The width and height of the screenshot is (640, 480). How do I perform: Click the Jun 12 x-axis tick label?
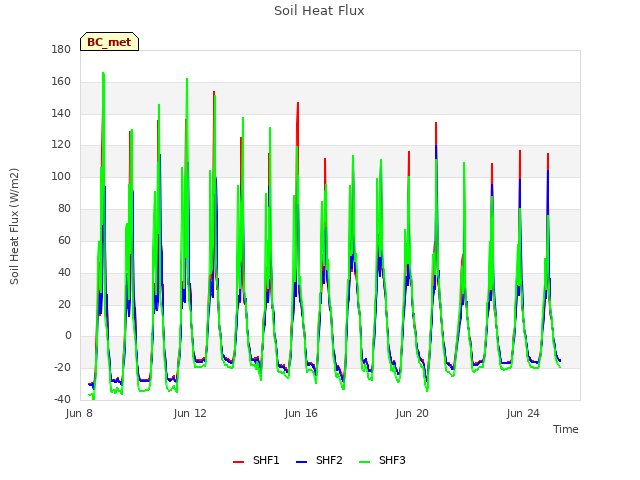point(190,413)
